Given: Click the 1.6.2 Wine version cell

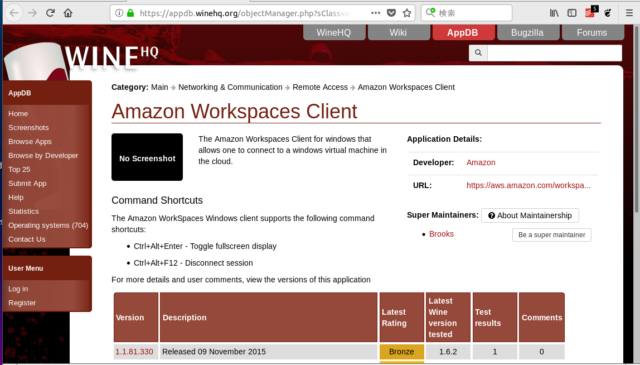Looking at the screenshot, I should (x=448, y=352).
